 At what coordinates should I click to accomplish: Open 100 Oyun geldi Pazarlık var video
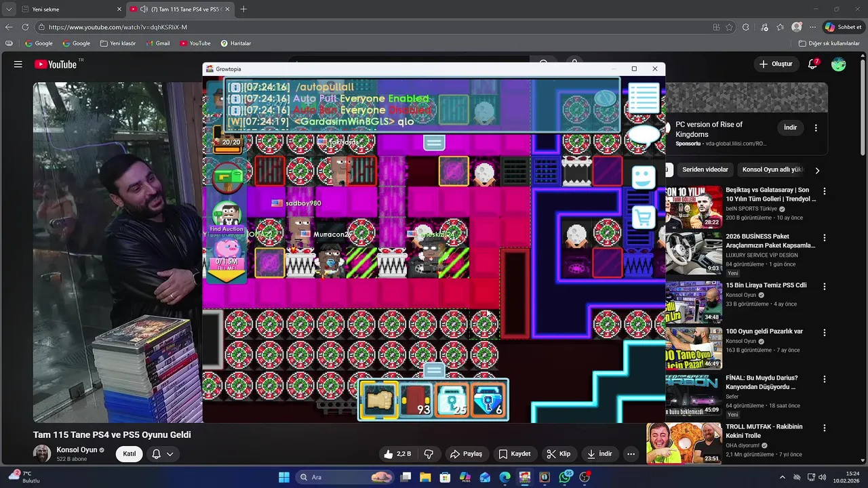coord(764,331)
